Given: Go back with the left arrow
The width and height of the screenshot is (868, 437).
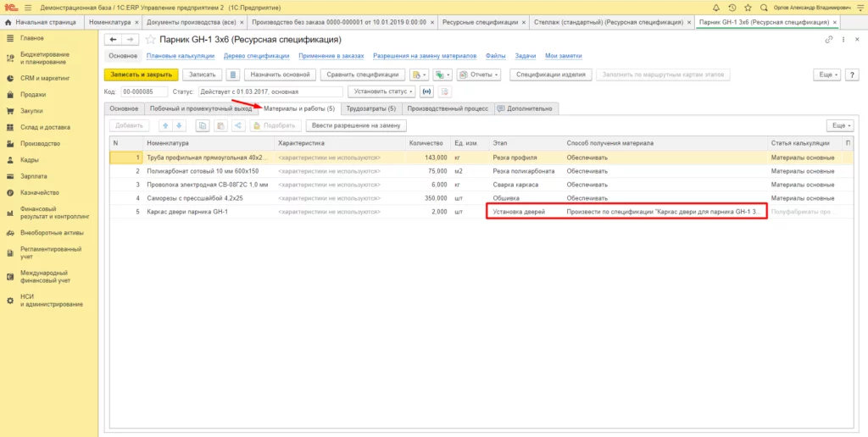Looking at the screenshot, I should tap(113, 40).
